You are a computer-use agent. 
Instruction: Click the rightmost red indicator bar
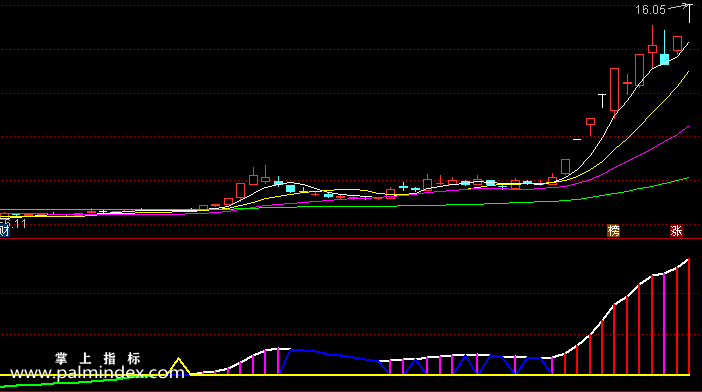coord(689,317)
